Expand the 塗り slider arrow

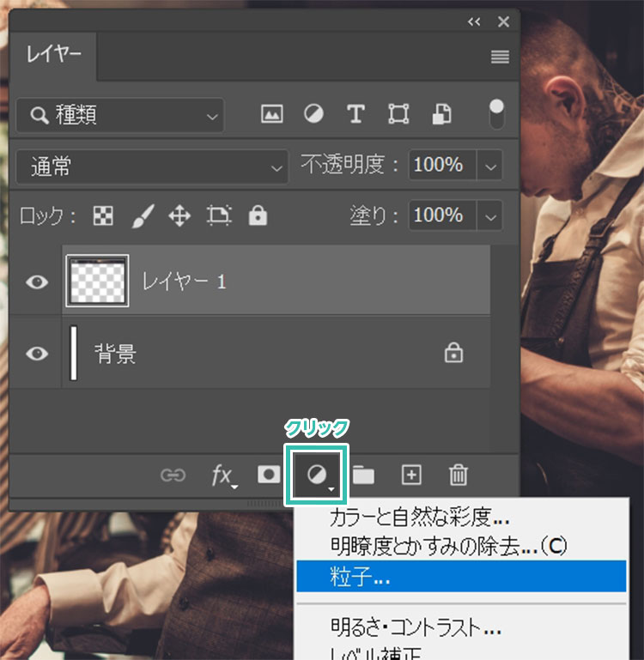(x=489, y=217)
